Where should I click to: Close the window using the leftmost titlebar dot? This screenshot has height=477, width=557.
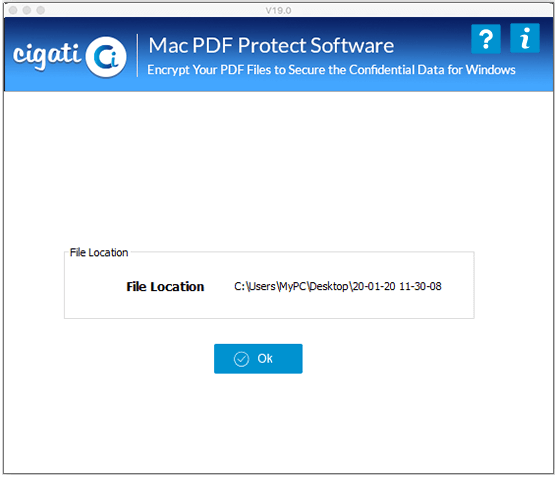[13, 10]
